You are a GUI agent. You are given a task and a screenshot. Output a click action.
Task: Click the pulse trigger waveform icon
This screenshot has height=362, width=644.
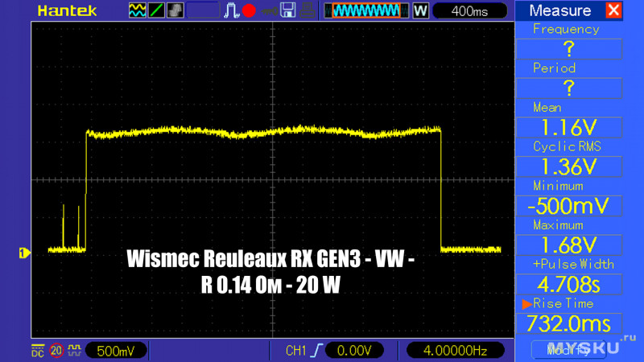pyautogui.click(x=232, y=10)
